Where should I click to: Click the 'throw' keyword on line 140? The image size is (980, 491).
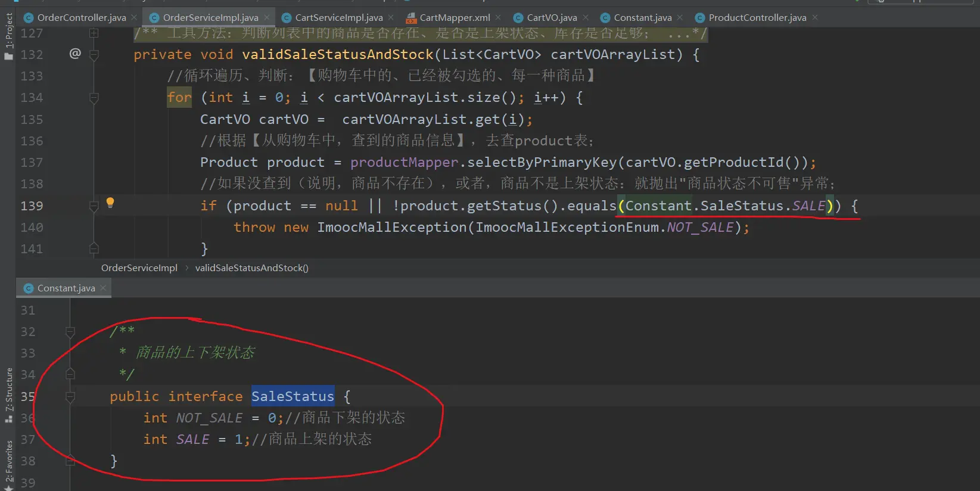(x=254, y=228)
